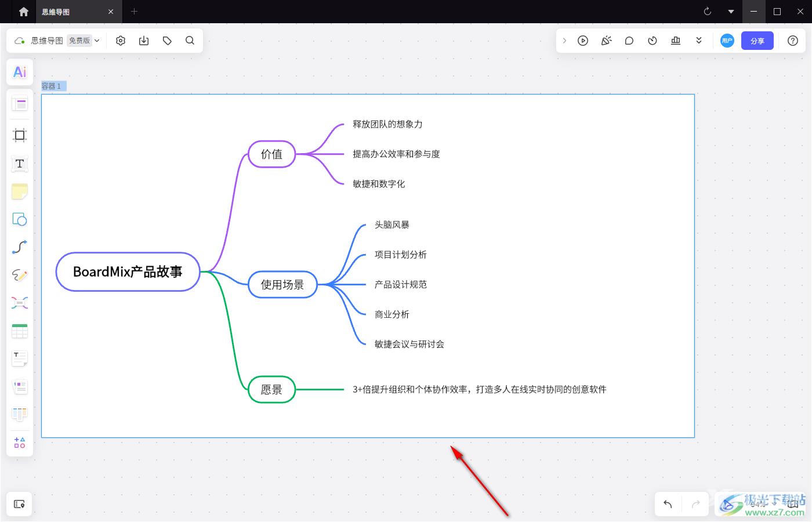Image resolution: width=812 pixels, height=522 pixels.
Task: Select the list card tool
Action: click(20, 386)
